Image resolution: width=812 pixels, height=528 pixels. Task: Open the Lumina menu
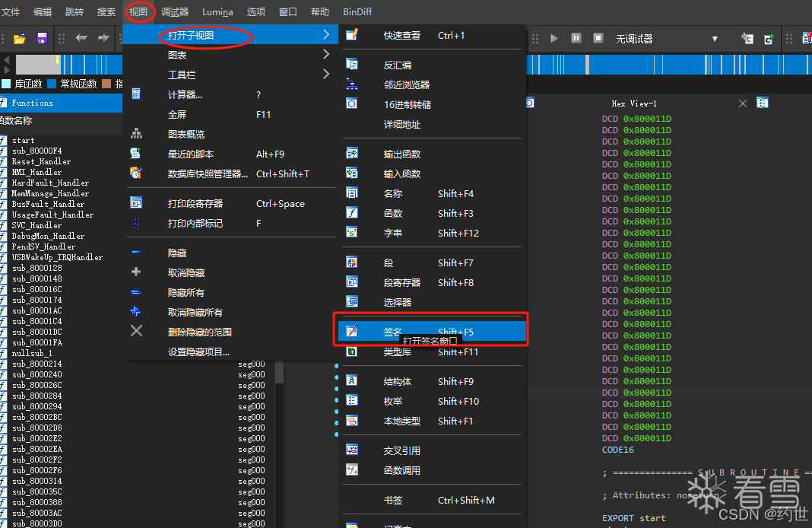[217, 11]
